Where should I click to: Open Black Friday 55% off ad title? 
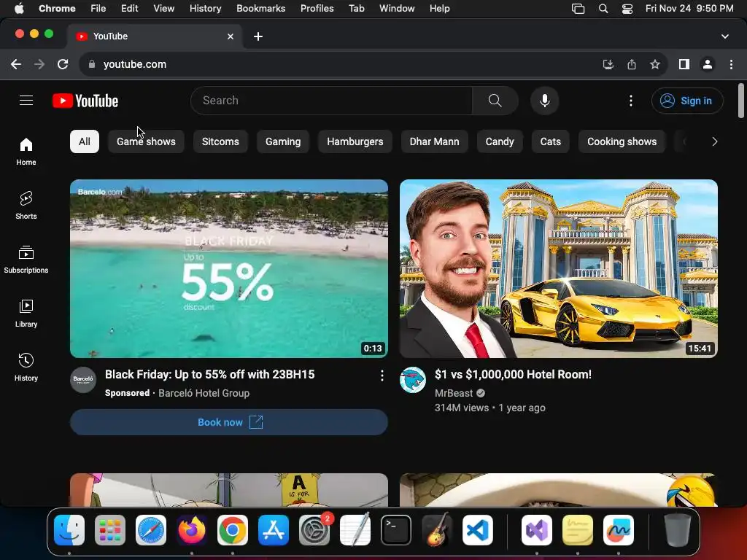pyautogui.click(x=209, y=374)
